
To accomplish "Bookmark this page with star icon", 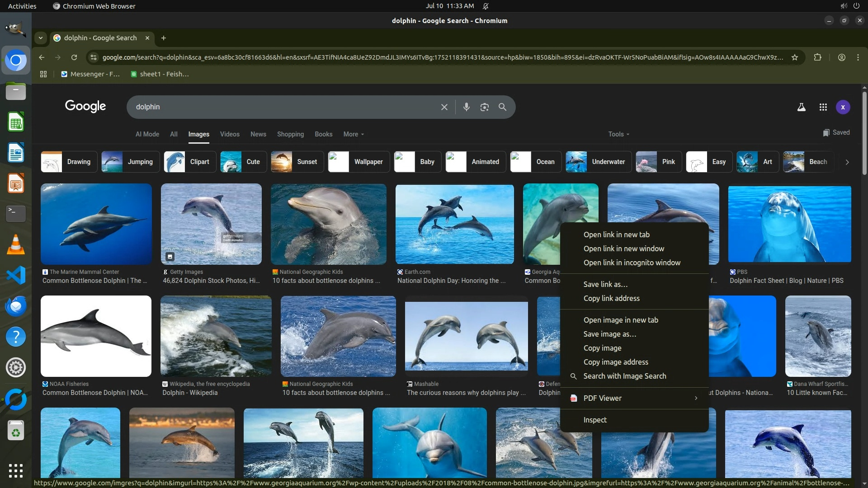I will point(794,57).
